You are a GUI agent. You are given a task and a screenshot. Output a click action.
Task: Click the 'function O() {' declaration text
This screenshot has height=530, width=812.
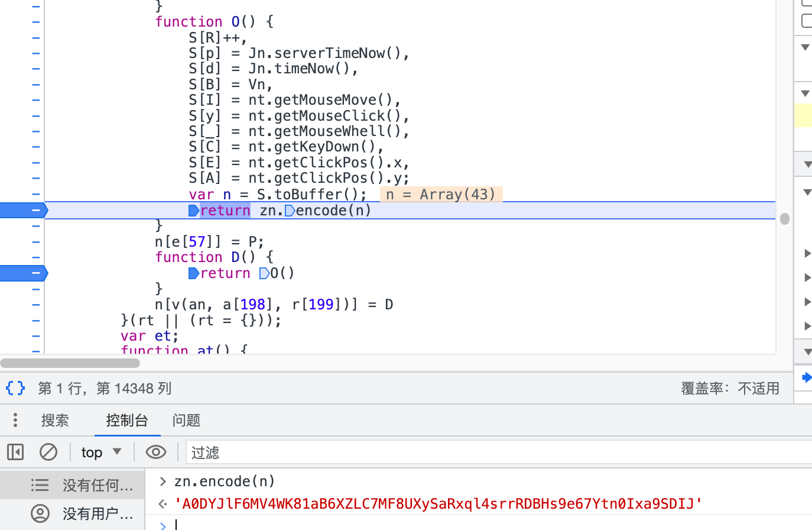pyautogui.click(x=214, y=22)
